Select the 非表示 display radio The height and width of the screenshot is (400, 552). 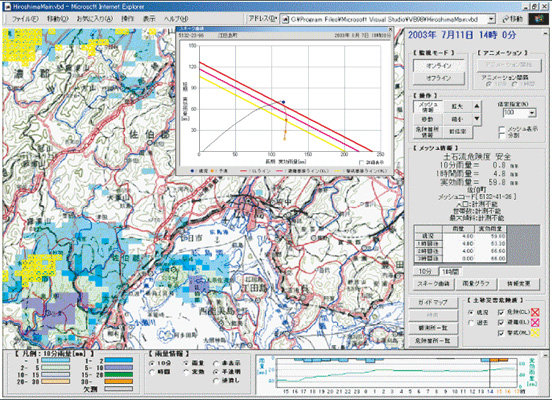click(216, 363)
